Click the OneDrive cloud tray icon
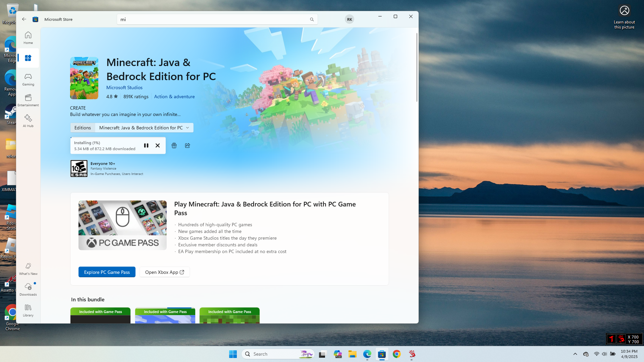This screenshot has height=362, width=644. (586, 354)
